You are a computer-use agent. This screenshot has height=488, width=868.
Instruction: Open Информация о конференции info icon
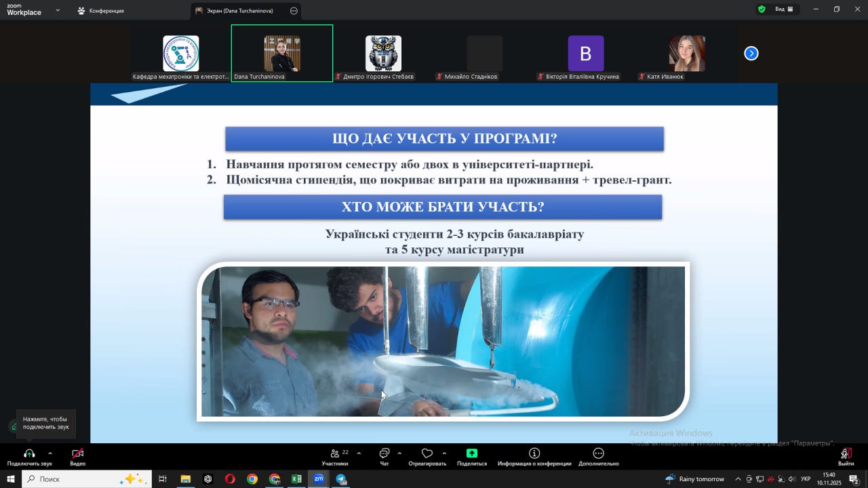click(534, 454)
